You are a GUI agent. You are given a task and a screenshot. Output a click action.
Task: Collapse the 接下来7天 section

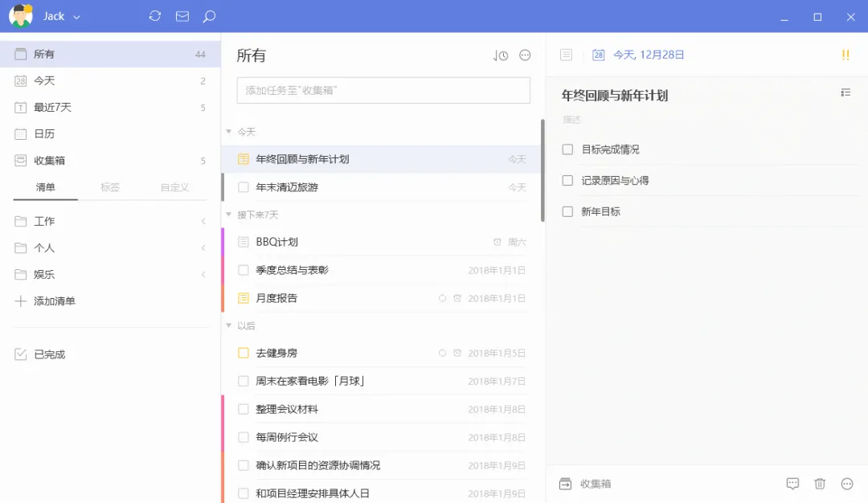pyautogui.click(x=228, y=215)
